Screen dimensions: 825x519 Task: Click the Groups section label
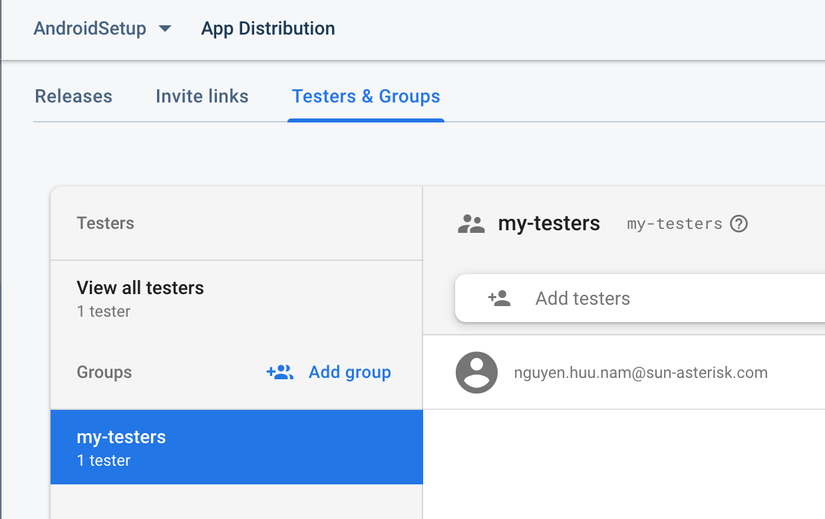(x=104, y=372)
